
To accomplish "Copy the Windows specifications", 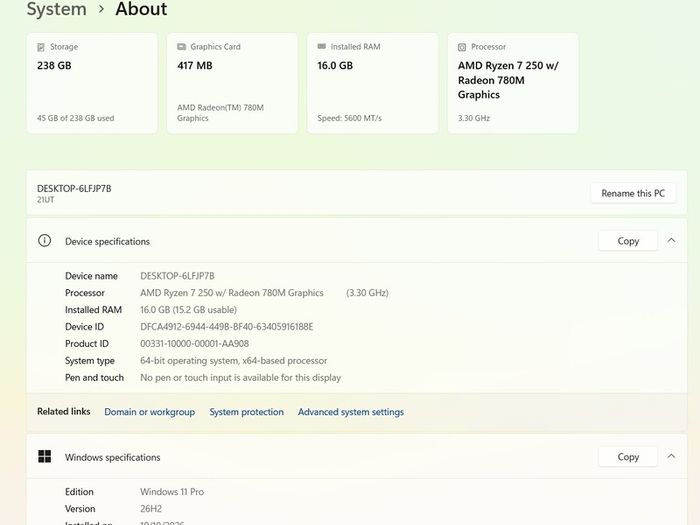I will pyautogui.click(x=628, y=457).
